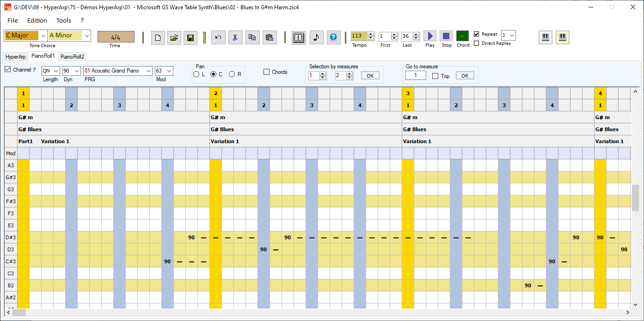This screenshot has width=644, height=321.
Task: Click the vertical scrollbar down arrow
Action: pyautogui.click(x=636, y=305)
